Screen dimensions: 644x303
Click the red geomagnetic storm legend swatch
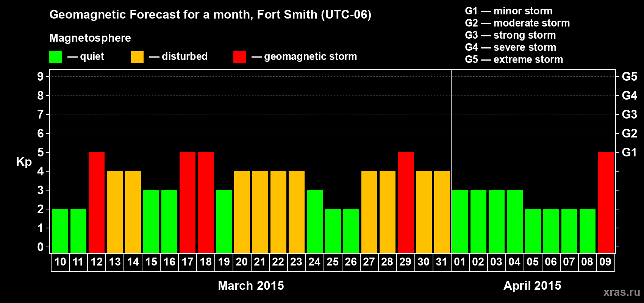(x=239, y=57)
